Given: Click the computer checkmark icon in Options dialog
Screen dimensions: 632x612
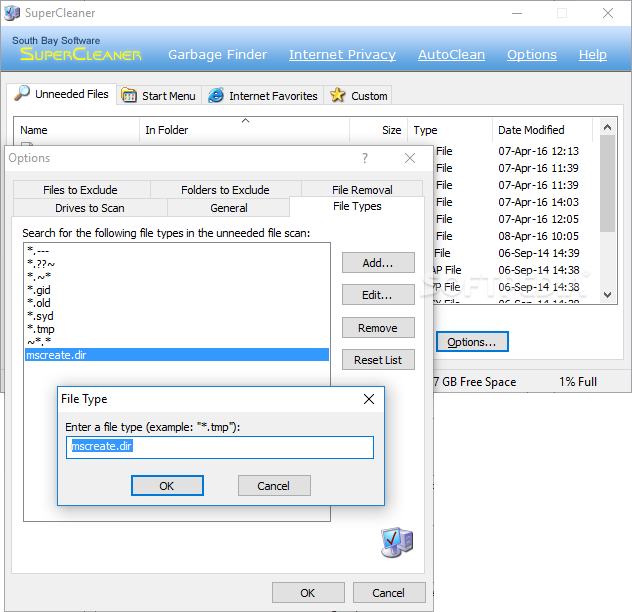Looking at the screenshot, I should (397, 542).
